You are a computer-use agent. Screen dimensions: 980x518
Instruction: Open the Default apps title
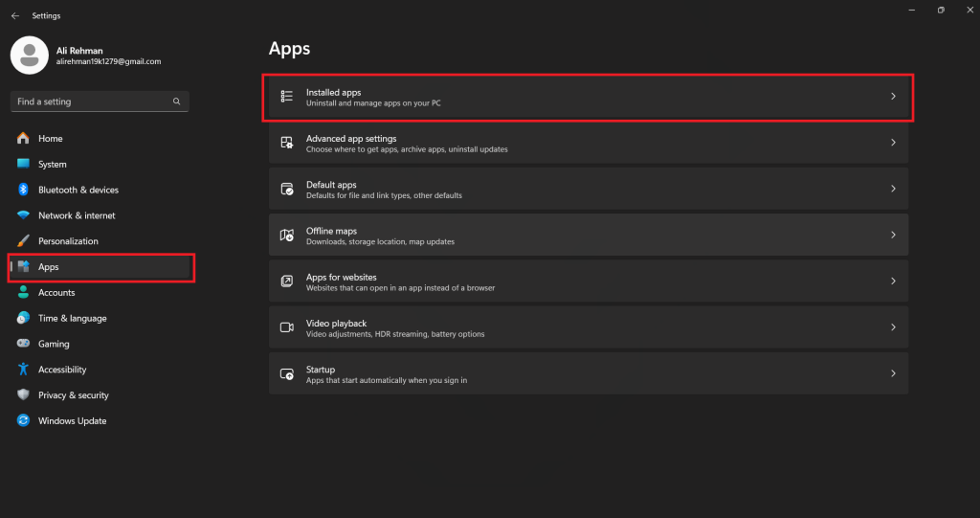point(331,185)
